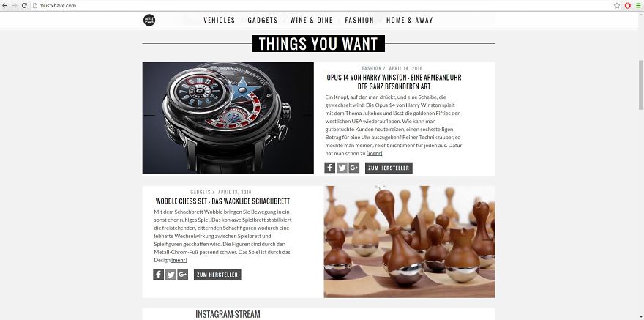The width and height of the screenshot is (644, 320).
Task: Go back with the browser back arrow
Action: point(5,6)
